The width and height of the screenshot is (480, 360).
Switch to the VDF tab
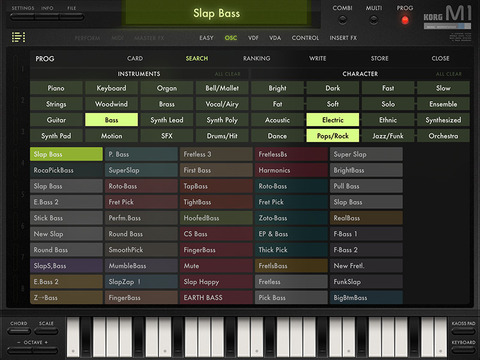(x=253, y=38)
